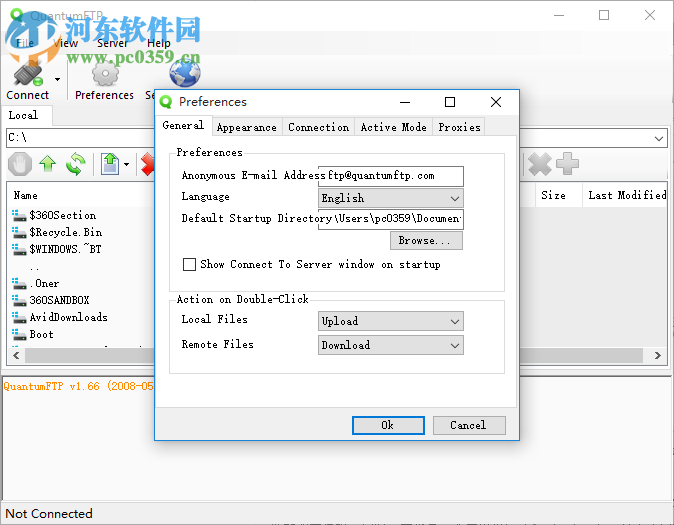This screenshot has height=525, width=674.
Task: Sort by the Name column header
Action: point(25,196)
